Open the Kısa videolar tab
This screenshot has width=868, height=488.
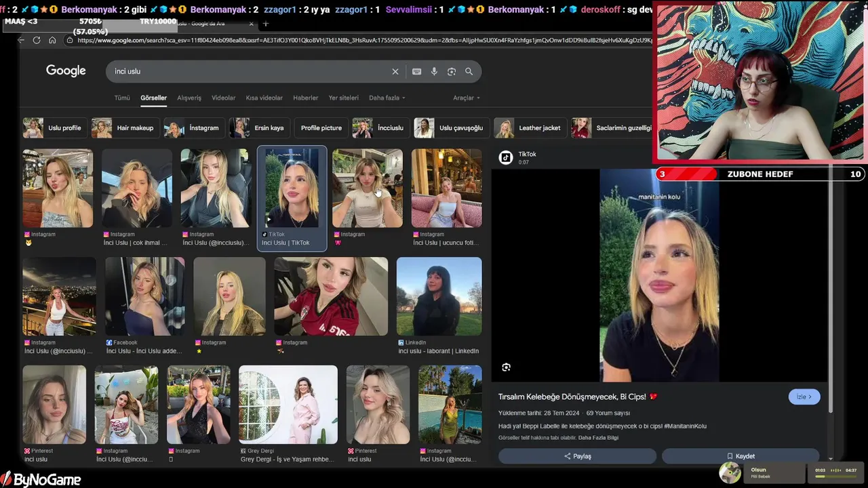[264, 98]
